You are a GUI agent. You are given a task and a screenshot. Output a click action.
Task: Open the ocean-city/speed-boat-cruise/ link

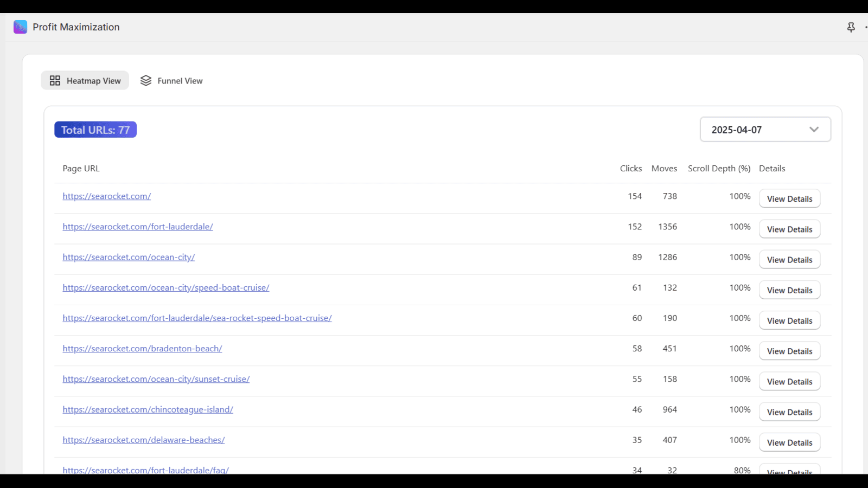click(x=166, y=287)
